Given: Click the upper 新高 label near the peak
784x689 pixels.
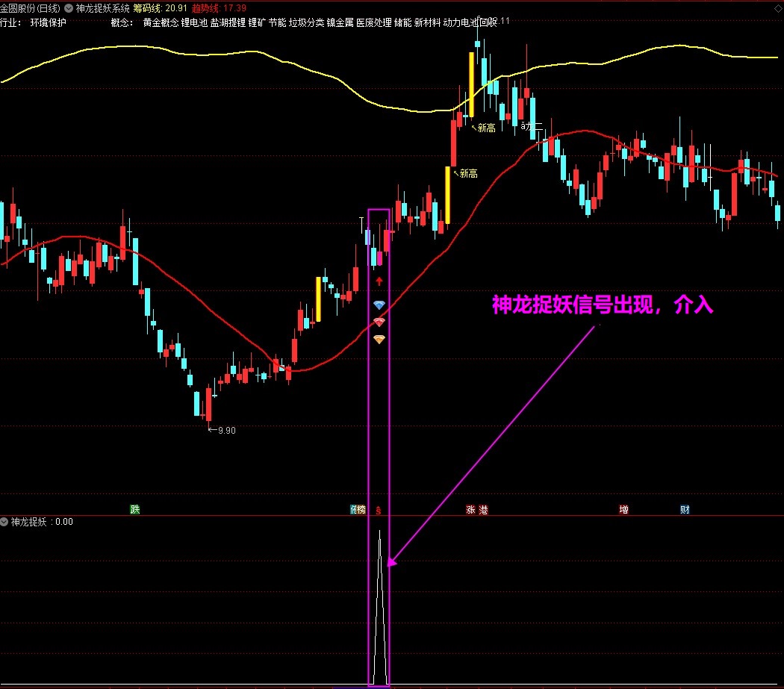Looking at the screenshot, I should point(487,128).
